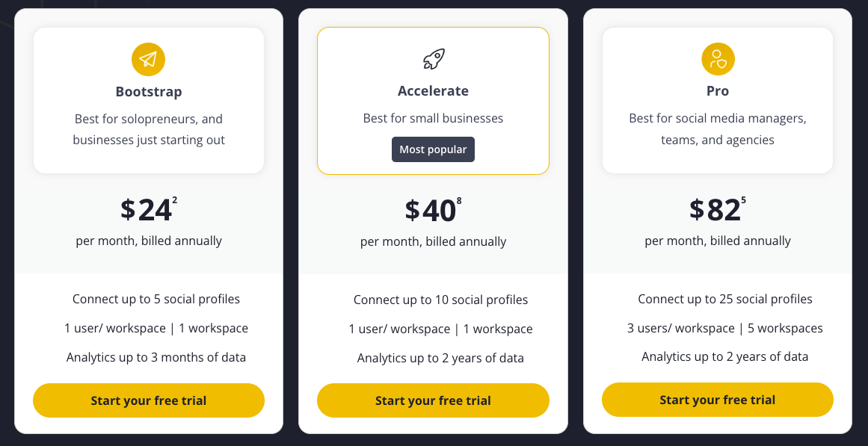
Task: Click "3 users/ workspace | 5 workspaces" text
Action: click(x=724, y=328)
